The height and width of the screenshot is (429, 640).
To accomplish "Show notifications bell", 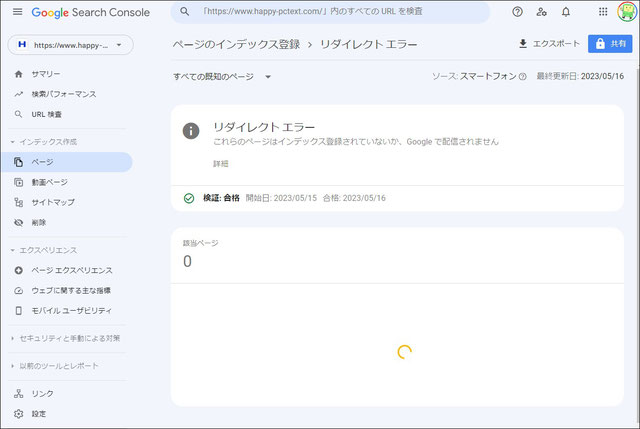I will click(x=566, y=12).
